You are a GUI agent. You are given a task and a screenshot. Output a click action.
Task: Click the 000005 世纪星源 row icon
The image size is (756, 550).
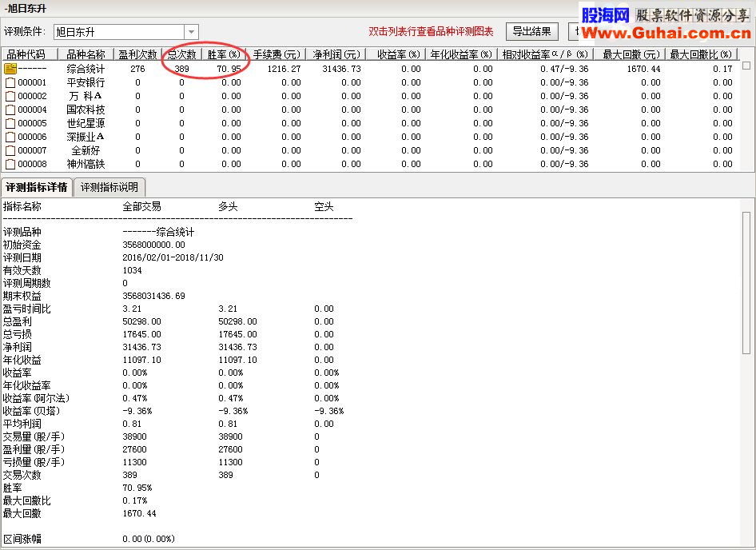click(10, 123)
